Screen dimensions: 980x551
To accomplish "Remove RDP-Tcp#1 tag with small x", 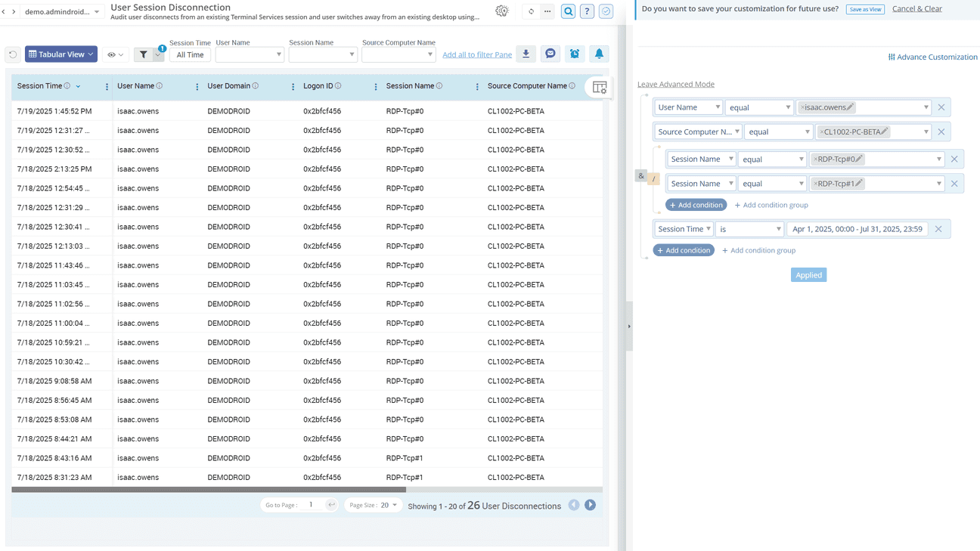I will pyautogui.click(x=815, y=184).
